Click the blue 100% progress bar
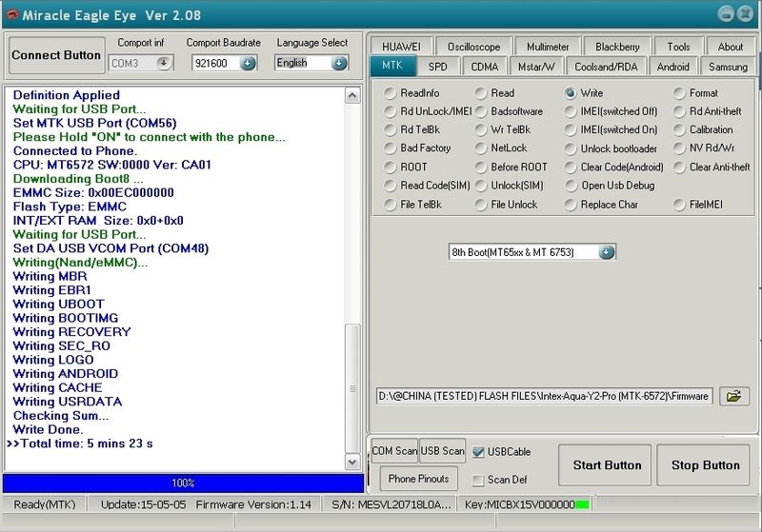Image resolution: width=762 pixels, height=532 pixels. pos(183,483)
